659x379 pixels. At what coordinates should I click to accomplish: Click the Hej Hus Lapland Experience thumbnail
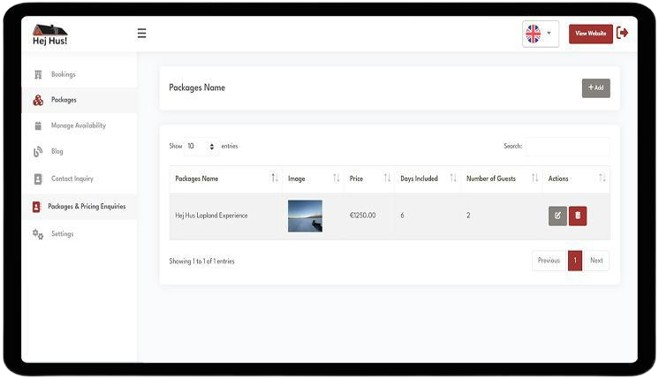pos(305,216)
